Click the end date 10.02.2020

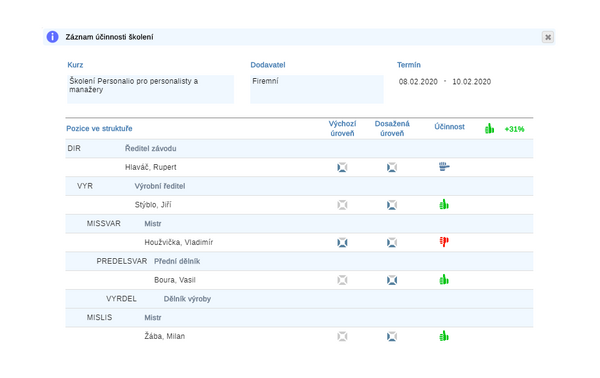click(471, 81)
